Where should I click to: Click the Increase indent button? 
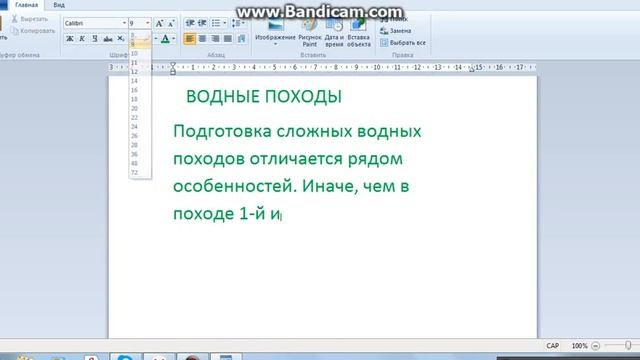[x=202, y=23]
